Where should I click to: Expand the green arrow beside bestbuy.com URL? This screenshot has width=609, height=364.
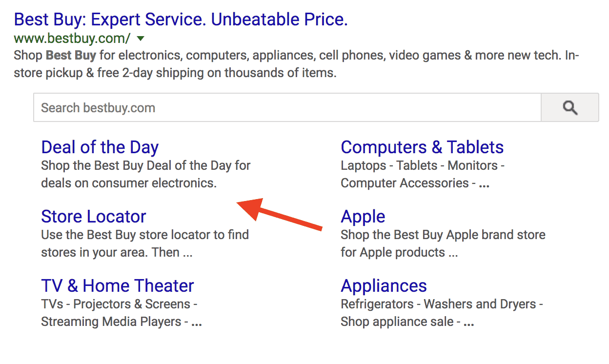[x=141, y=38]
